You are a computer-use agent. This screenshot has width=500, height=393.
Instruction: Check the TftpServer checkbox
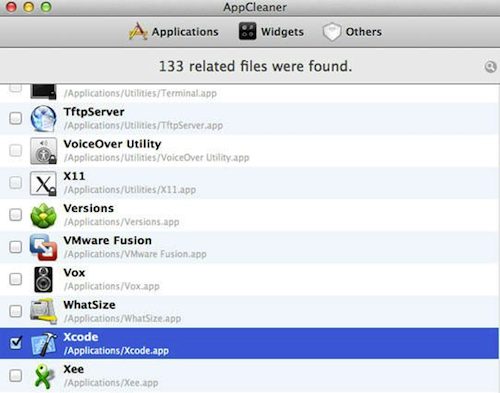tap(16, 118)
